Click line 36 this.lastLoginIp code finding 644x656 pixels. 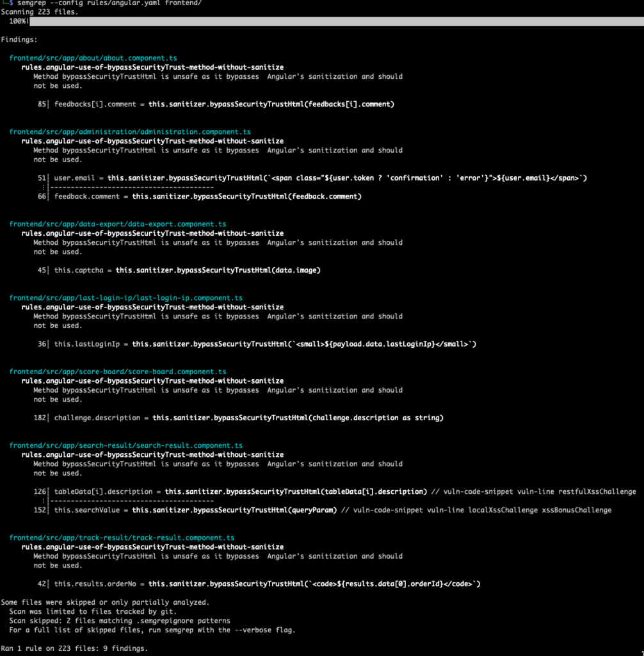click(x=265, y=344)
